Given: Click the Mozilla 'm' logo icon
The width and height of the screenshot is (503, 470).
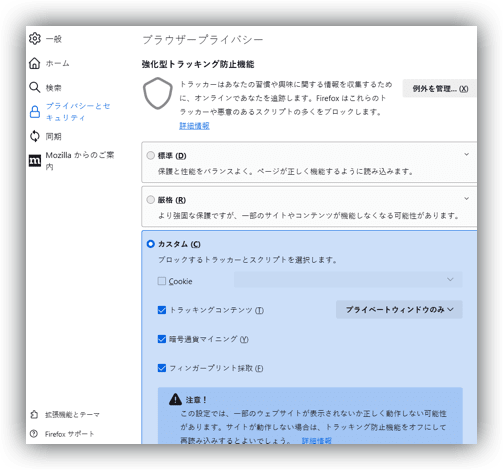Looking at the screenshot, I should (x=35, y=161).
